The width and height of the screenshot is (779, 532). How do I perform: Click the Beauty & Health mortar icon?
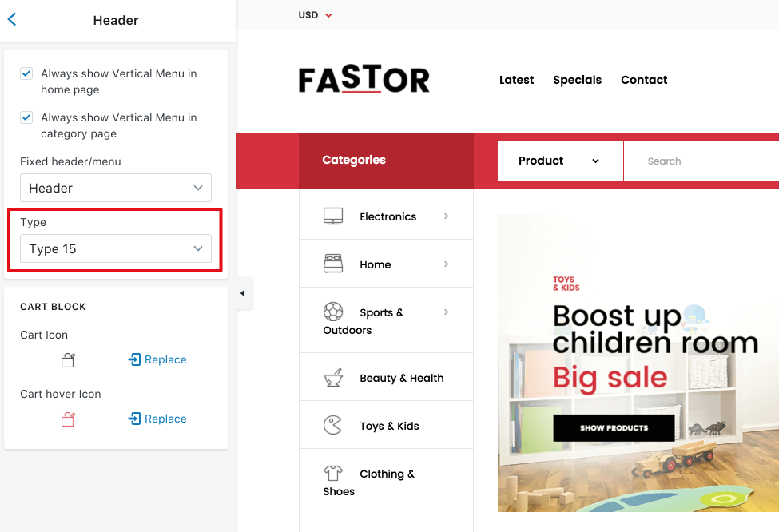click(333, 378)
